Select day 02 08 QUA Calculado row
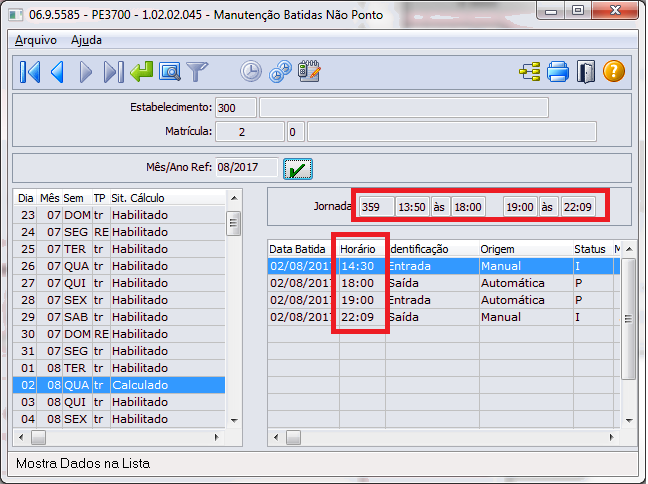The width and height of the screenshot is (648, 484). pos(119,384)
